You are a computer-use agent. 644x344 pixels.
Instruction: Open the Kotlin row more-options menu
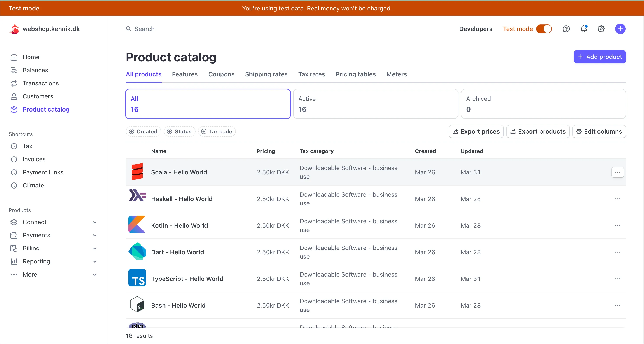(x=618, y=225)
